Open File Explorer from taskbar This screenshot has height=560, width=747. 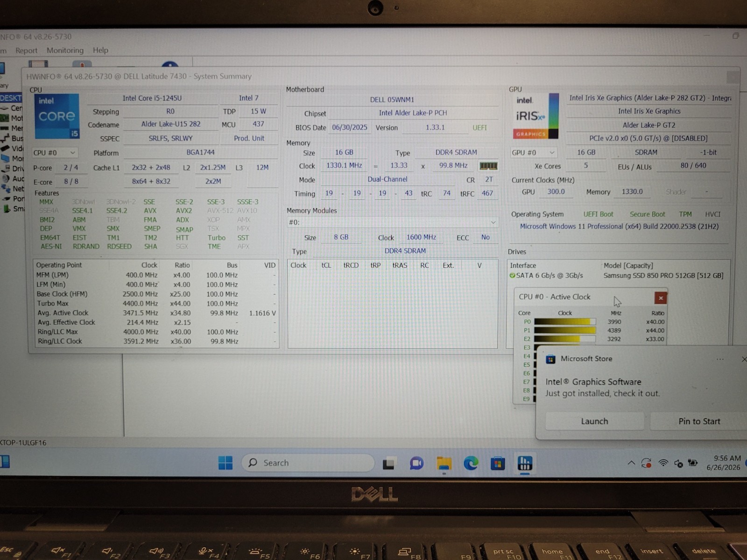tap(444, 463)
